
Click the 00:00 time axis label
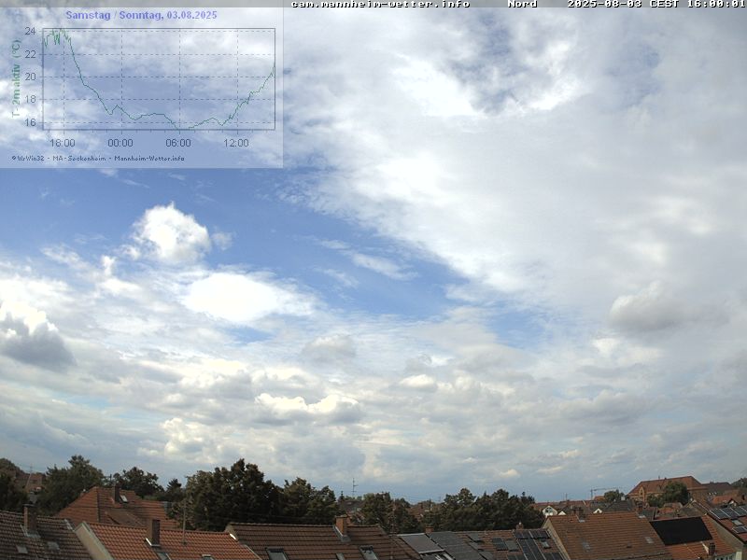tap(120, 143)
